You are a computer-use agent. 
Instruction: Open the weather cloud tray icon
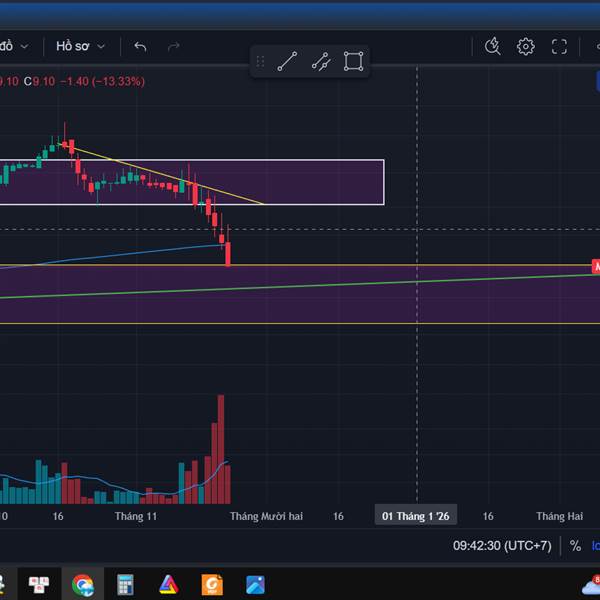point(592,585)
